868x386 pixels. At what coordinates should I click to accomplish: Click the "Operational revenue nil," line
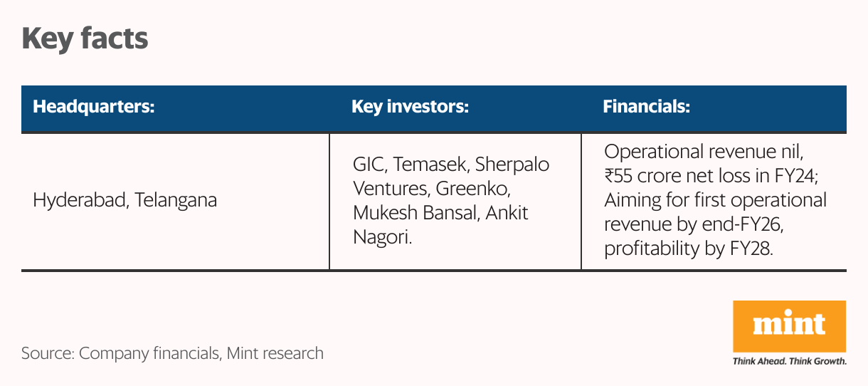coord(703,152)
